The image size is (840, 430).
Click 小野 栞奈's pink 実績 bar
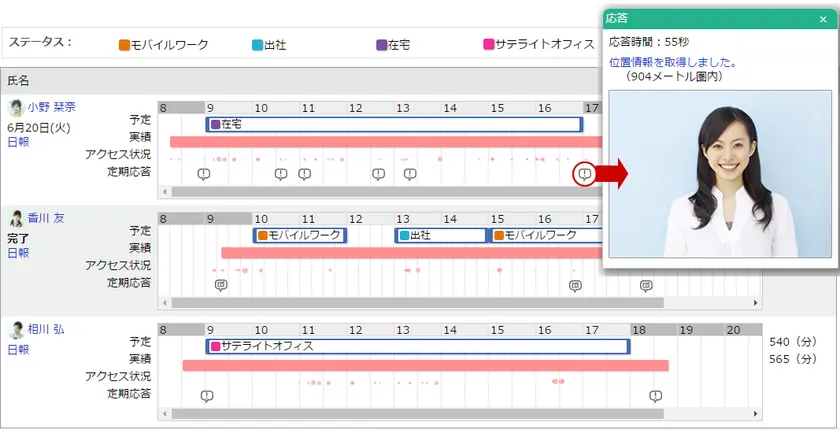pos(386,141)
